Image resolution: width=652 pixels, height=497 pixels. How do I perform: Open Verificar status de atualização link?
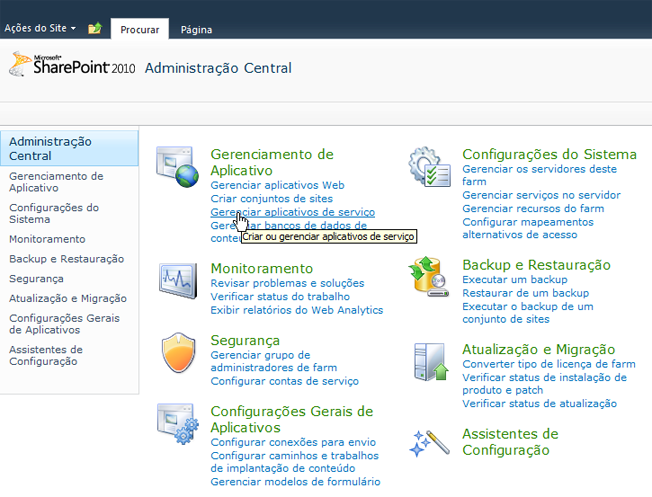pos(539,403)
